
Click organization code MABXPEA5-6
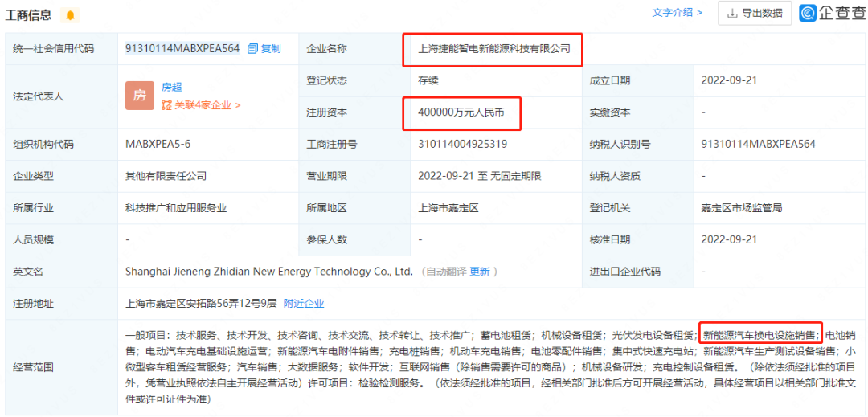pyautogui.click(x=158, y=145)
